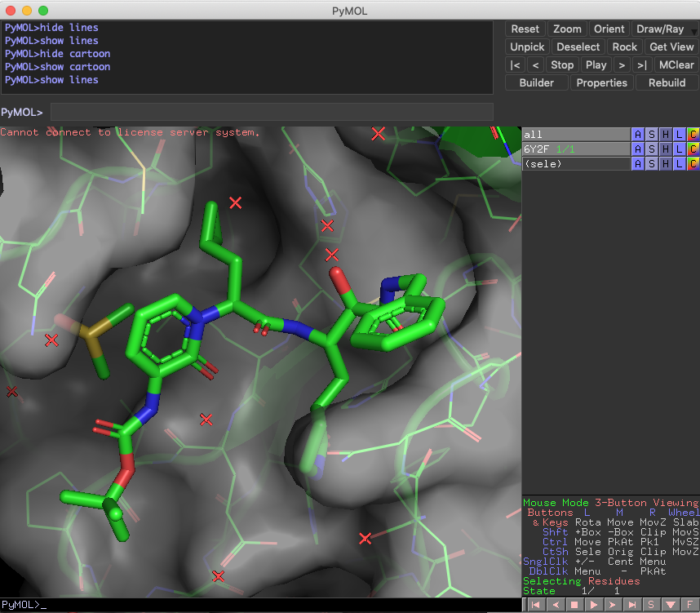Open the Show menu for 'all'
The height and width of the screenshot is (613, 700).
tap(652, 134)
